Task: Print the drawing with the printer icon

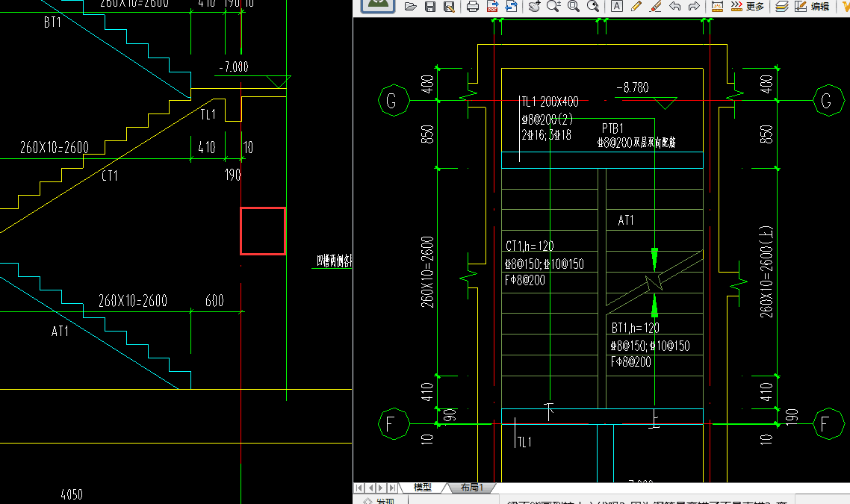Action: [473, 7]
